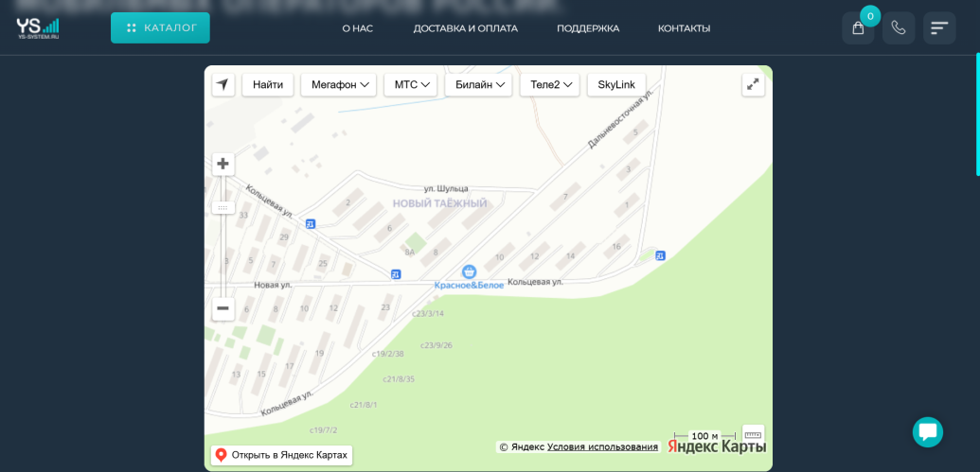
Task: Click the Дальневосточная ул. label
Action: point(620,118)
